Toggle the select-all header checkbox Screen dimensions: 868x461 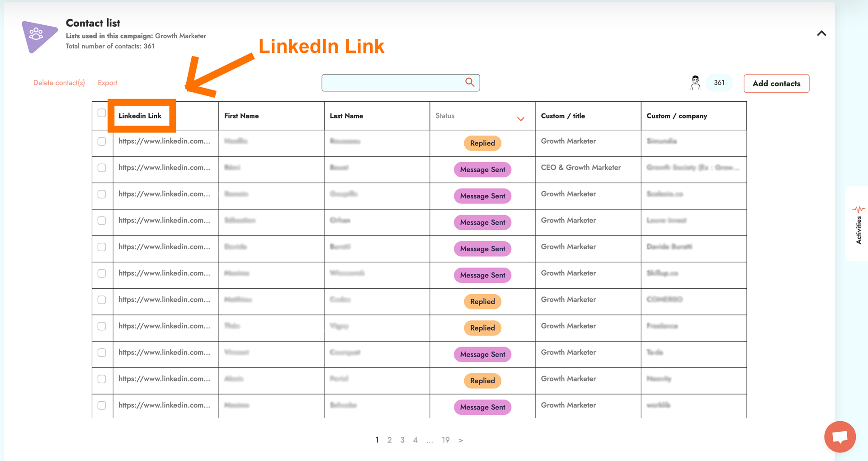102,113
